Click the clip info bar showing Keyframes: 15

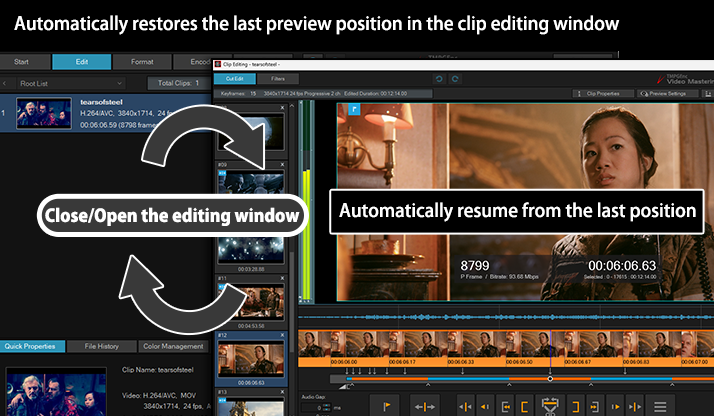click(323, 93)
